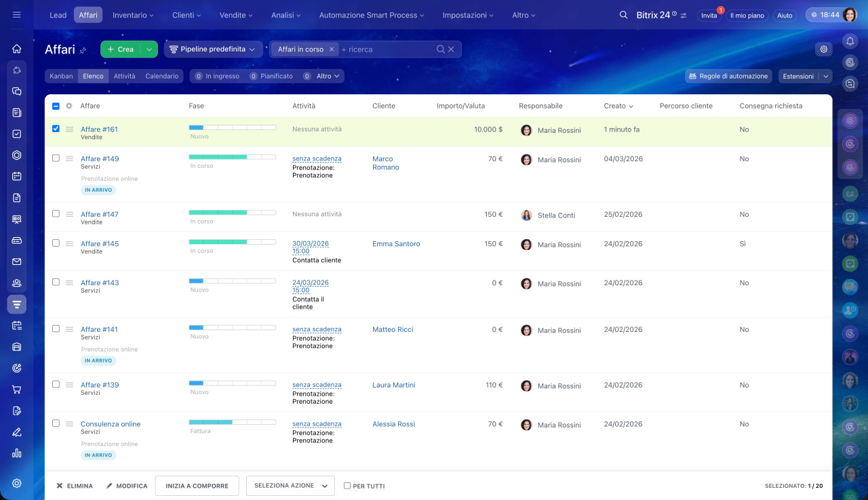The width and height of the screenshot is (868, 500).
Task: Click the ricerca search input field
Action: pyautogui.click(x=387, y=49)
